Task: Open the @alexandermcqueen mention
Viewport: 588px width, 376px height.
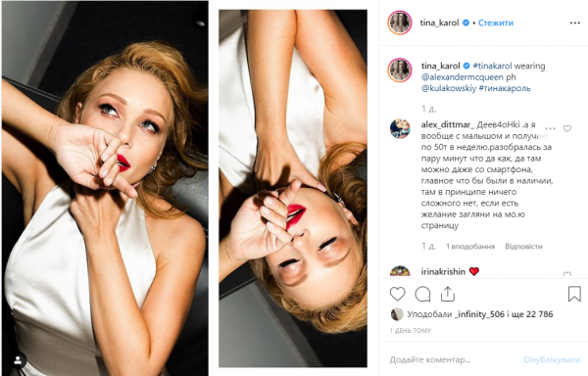Action: [x=462, y=77]
